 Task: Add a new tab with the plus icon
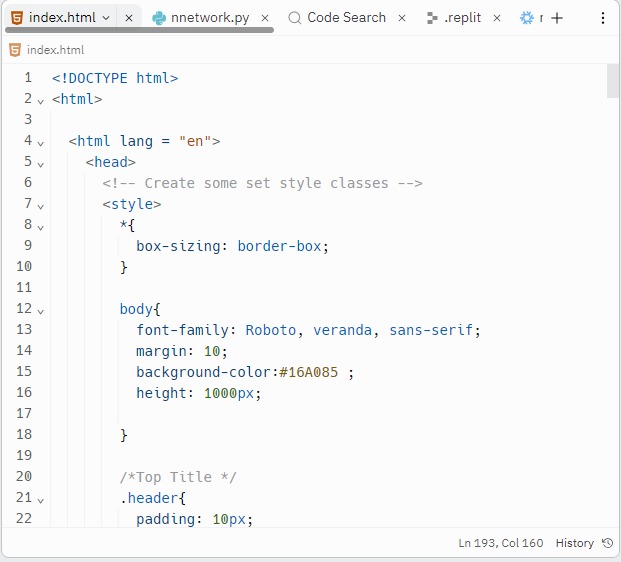click(x=557, y=18)
